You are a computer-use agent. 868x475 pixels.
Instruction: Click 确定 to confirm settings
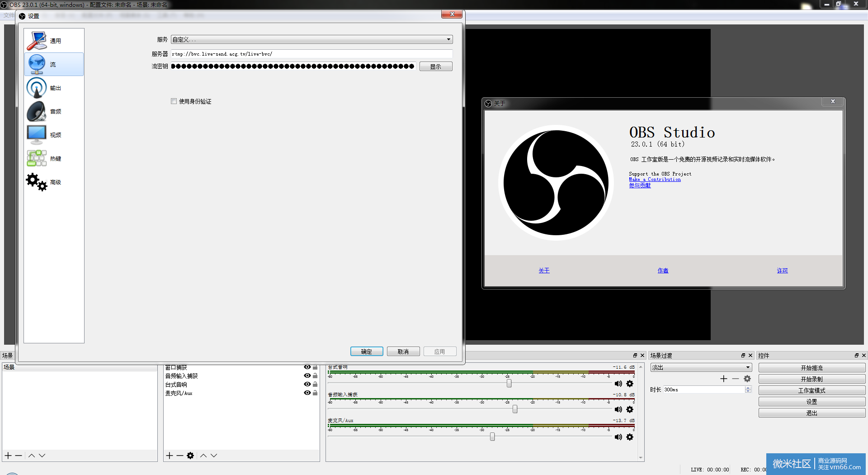pos(367,351)
